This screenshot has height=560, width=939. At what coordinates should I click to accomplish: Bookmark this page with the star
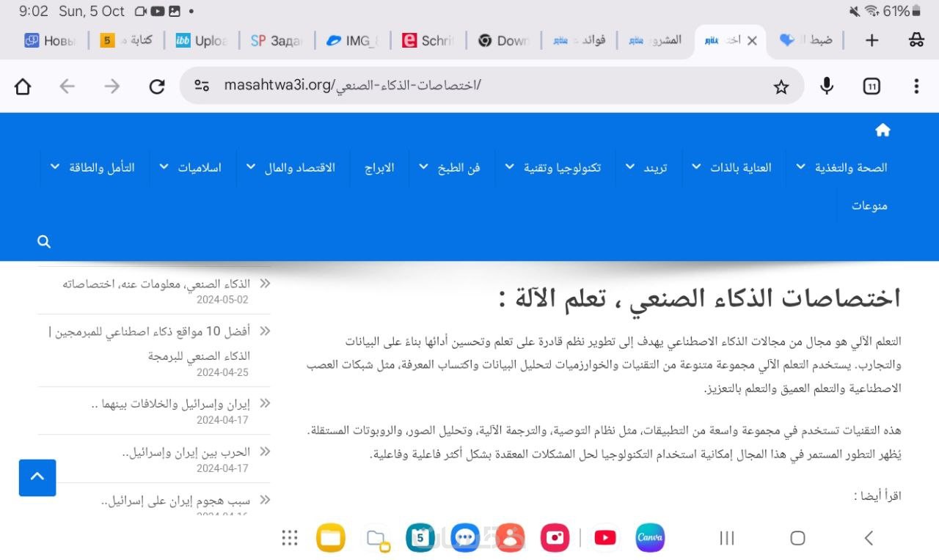(781, 87)
